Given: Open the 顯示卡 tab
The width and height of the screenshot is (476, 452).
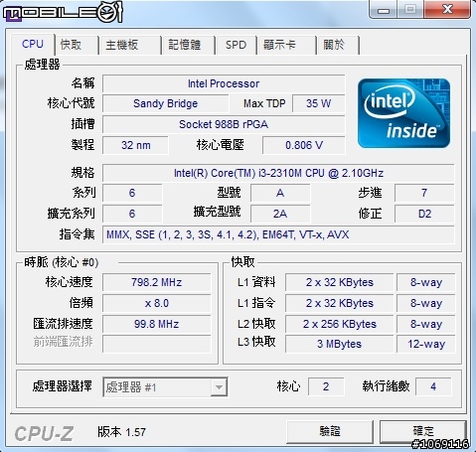Looking at the screenshot, I should coord(286,45).
